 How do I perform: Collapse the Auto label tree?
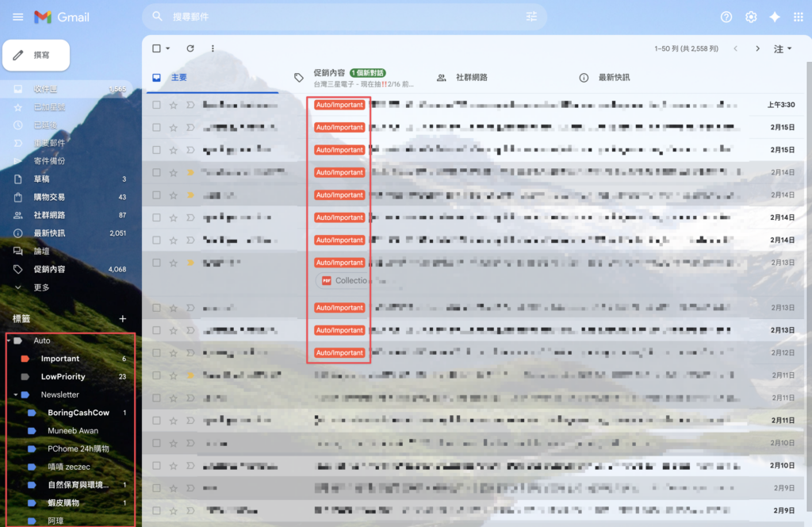point(9,340)
